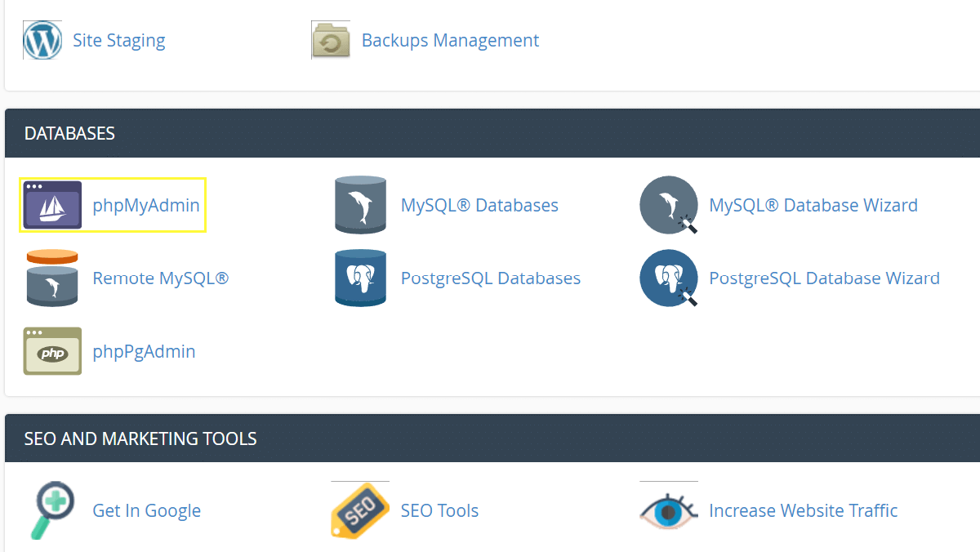Open the Remote MySQL® link
The height and width of the screenshot is (552, 980).
[161, 278]
